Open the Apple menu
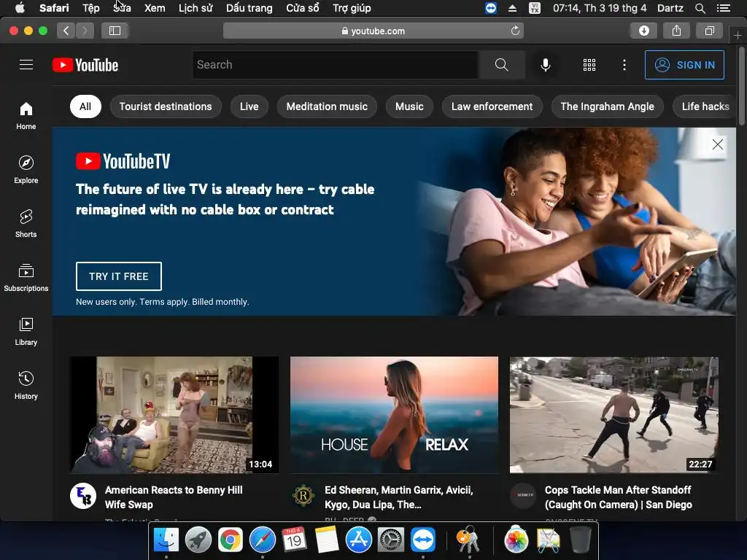 pos(20,8)
